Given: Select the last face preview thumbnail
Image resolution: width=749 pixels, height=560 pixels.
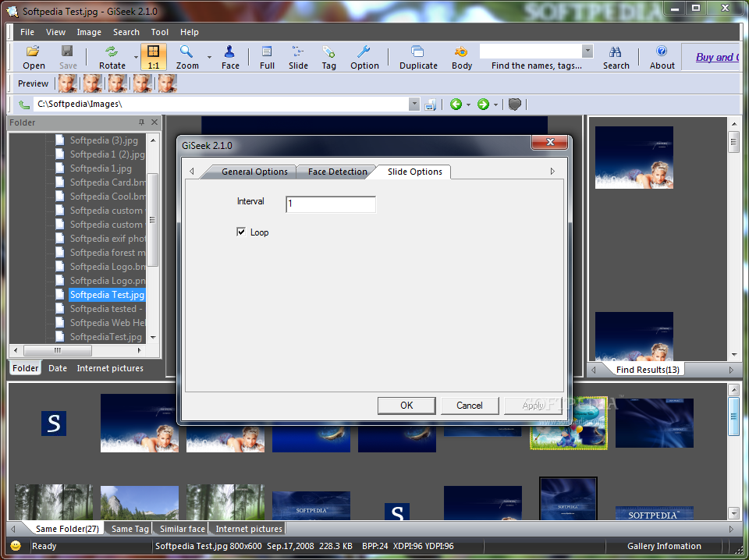Looking at the screenshot, I should (167, 83).
